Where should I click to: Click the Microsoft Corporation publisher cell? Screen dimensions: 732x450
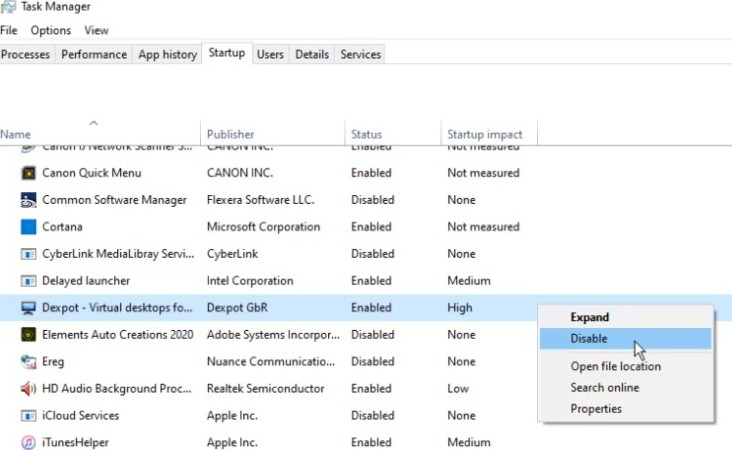coord(263,227)
